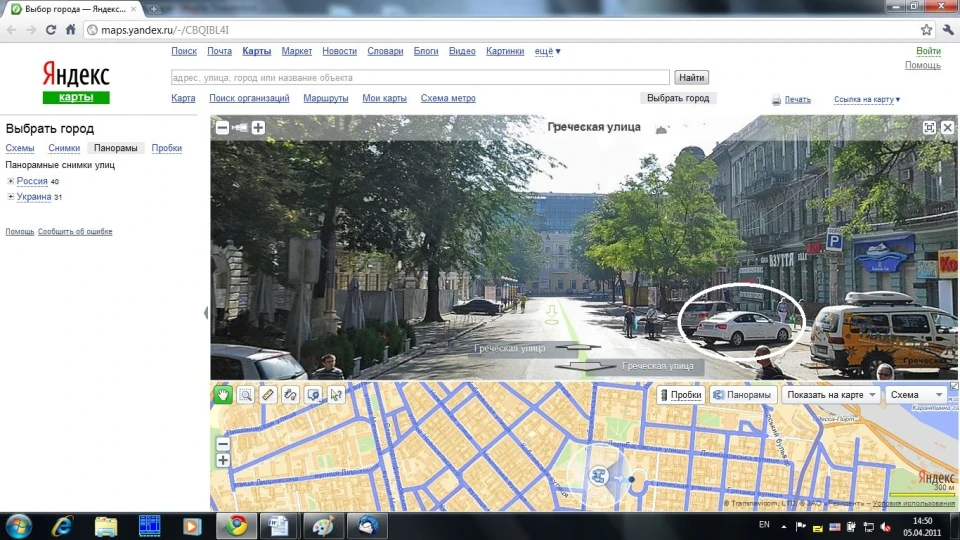Click the Выбрать город button
Viewport: 960px width, 540px height.
[x=678, y=98]
